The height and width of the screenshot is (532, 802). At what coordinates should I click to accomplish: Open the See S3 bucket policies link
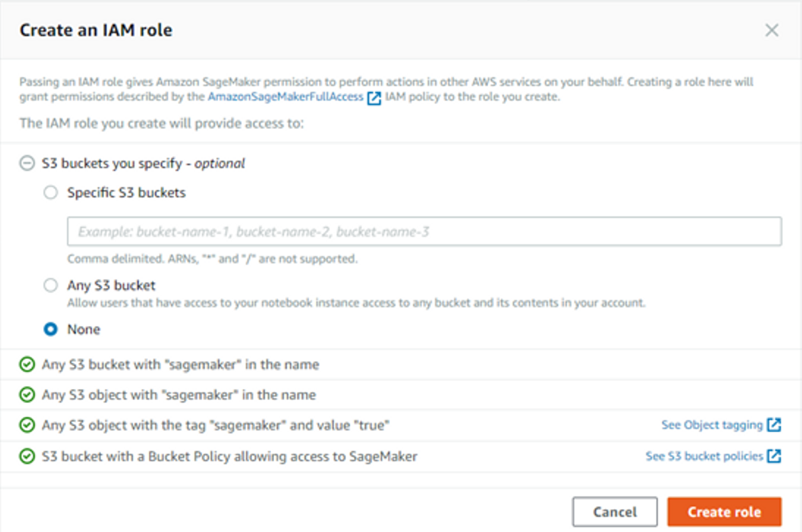click(704, 456)
